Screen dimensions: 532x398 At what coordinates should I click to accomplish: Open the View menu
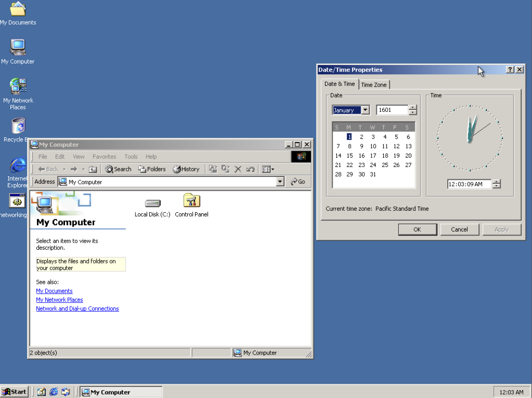(x=79, y=157)
